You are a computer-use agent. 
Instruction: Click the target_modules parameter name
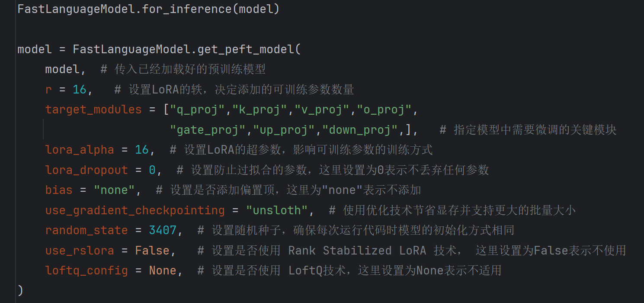click(93, 110)
